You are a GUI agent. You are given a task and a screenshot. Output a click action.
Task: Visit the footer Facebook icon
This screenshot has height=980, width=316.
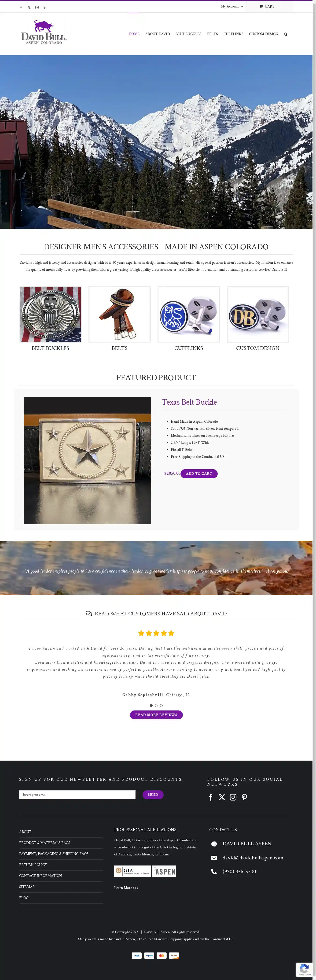click(211, 797)
